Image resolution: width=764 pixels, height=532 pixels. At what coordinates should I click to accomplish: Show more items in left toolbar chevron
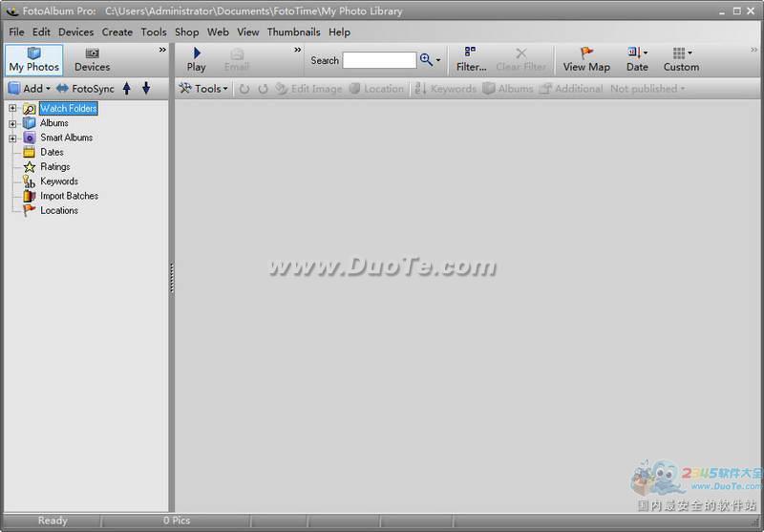click(162, 50)
